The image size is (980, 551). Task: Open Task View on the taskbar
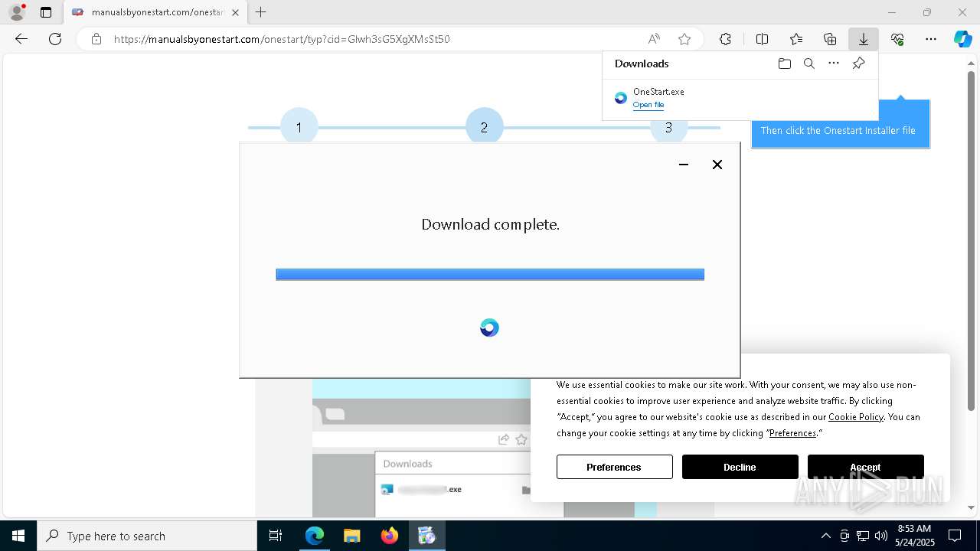tap(276, 536)
